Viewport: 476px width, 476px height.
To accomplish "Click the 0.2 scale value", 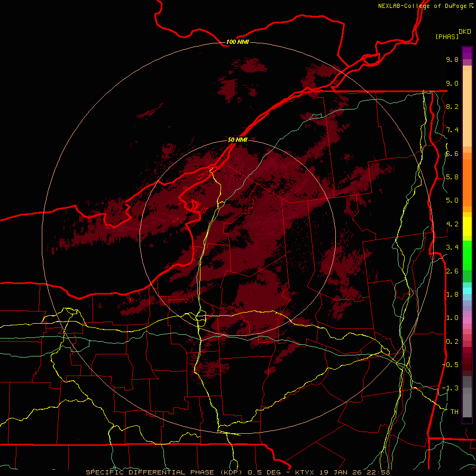I will point(452,342).
